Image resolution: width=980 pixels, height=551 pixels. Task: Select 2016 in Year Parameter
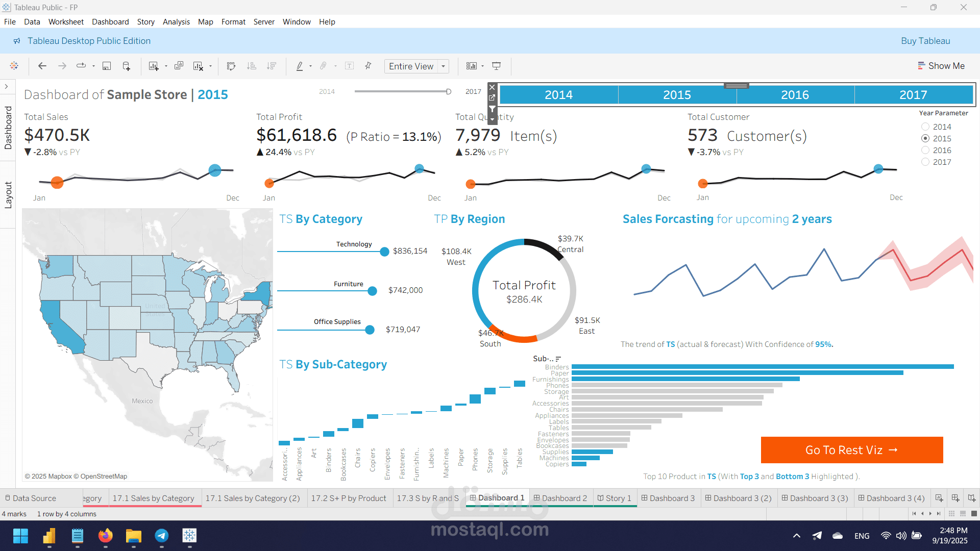point(925,150)
